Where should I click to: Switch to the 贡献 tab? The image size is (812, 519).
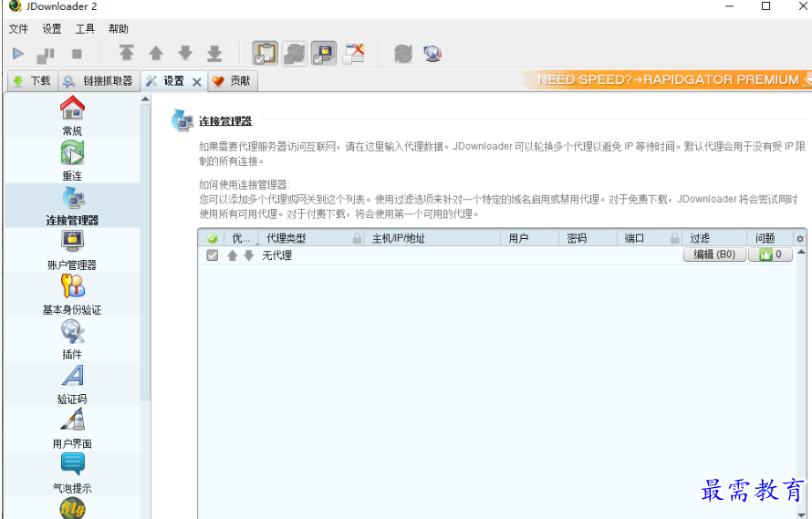(x=233, y=81)
